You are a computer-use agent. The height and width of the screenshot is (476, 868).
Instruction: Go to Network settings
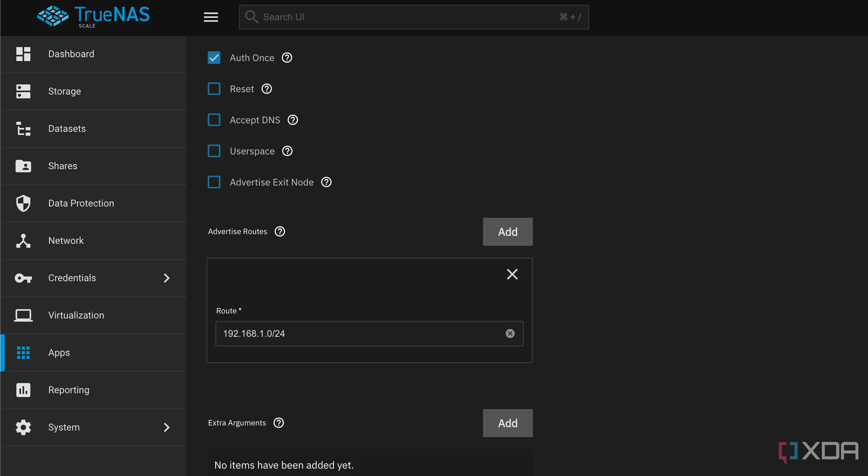94,241
